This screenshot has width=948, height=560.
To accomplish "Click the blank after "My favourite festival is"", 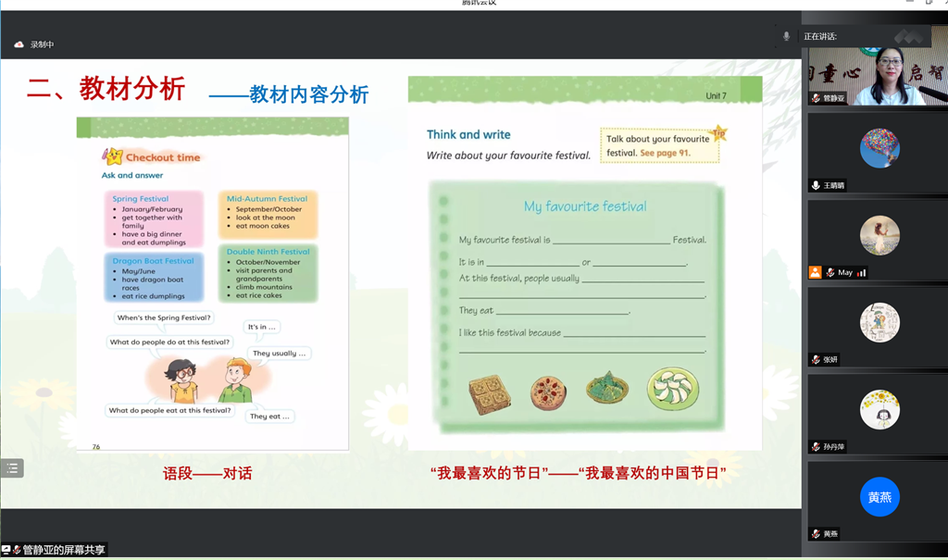I will click(x=611, y=240).
